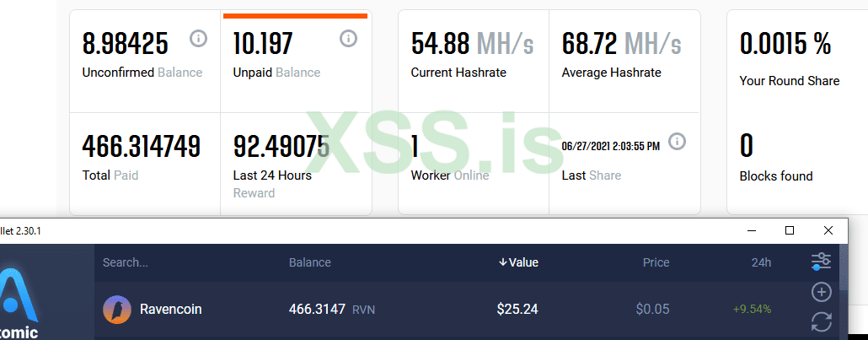Click the Worker Online label
The image size is (868, 340).
tap(450, 175)
